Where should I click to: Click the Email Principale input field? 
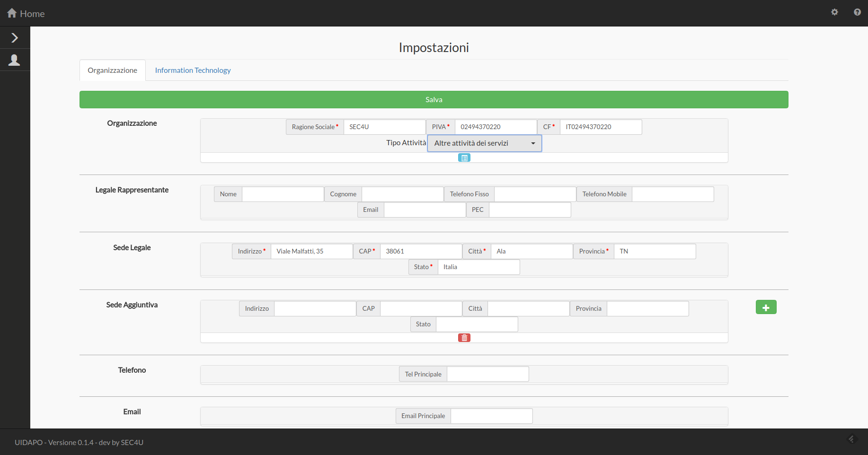492,416
